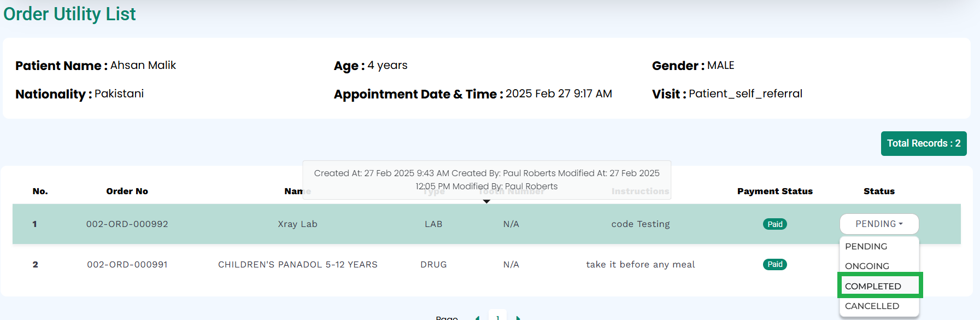
Task: Click the 'code Testing' instructions cell
Action: (641, 224)
